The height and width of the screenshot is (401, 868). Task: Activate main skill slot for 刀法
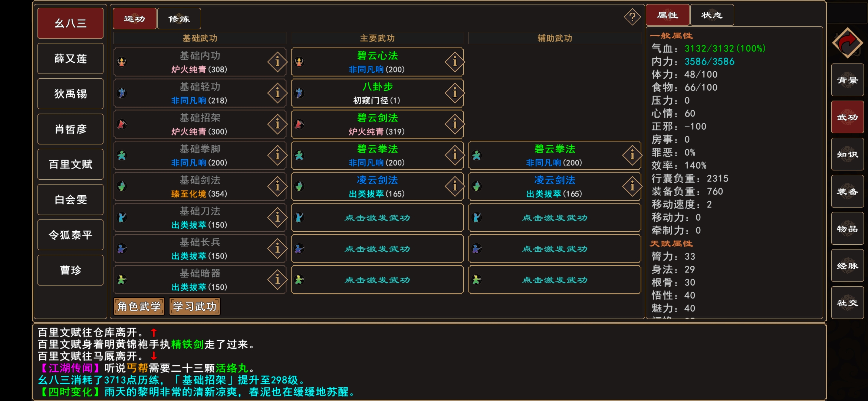pyautogui.click(x=377, y=218)
